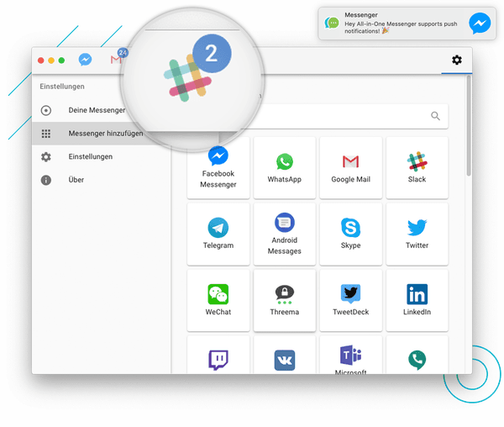This screenshot has height=427, width=504.
Task: Add the Facebook Messenger service
Action: click(x=218, y=167)
